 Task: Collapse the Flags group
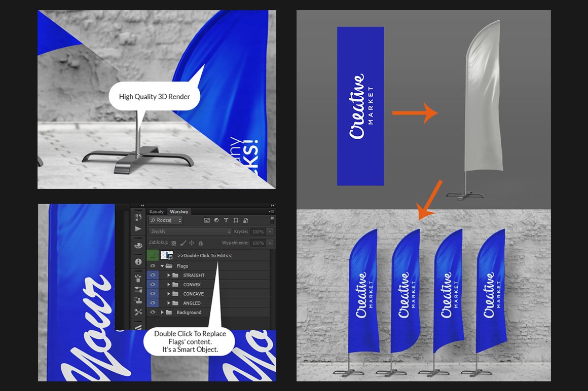[x=162, y=266]
